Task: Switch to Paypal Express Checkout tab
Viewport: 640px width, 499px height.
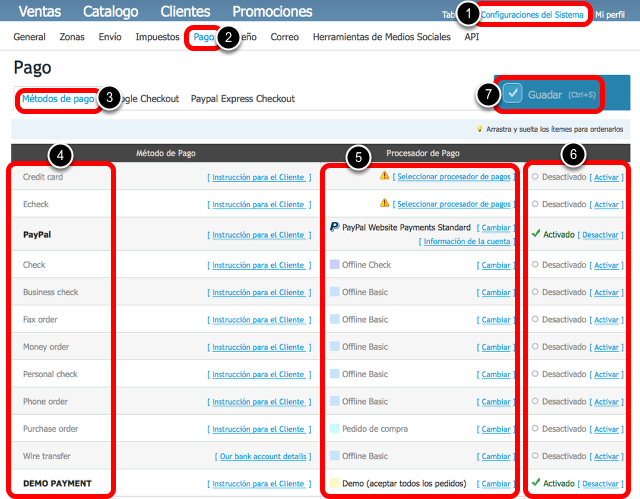Action: point(243,99)
